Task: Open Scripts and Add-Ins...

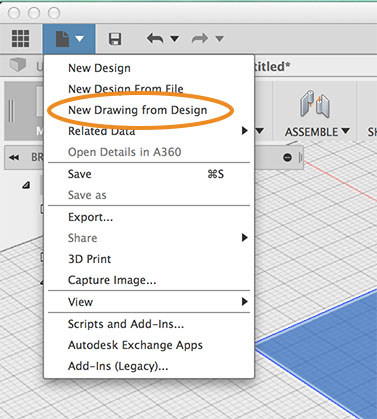Action: pyautogui.click(x=149, y=324)
